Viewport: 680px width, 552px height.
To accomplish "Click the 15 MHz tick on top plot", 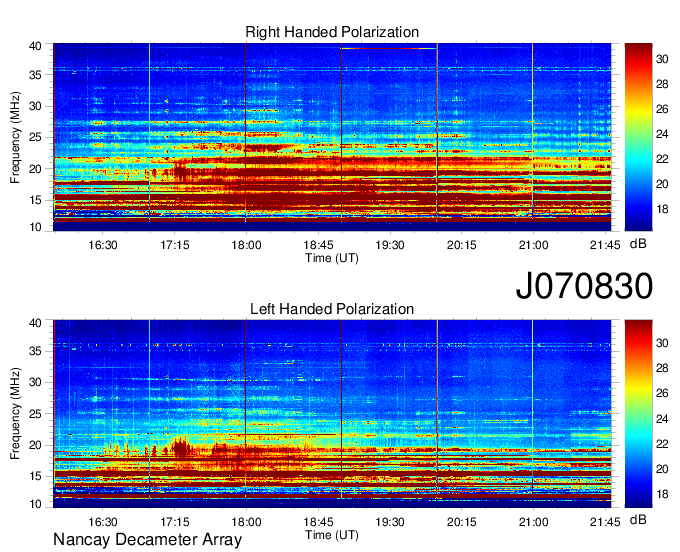I will pyautogui.click(x=35, y=200).
